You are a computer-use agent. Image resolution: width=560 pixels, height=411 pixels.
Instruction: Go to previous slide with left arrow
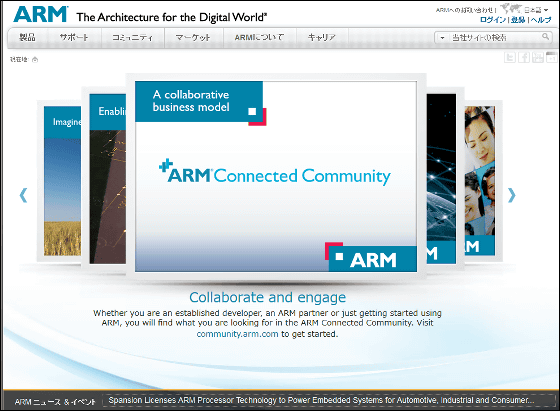[x=23, y=195]
